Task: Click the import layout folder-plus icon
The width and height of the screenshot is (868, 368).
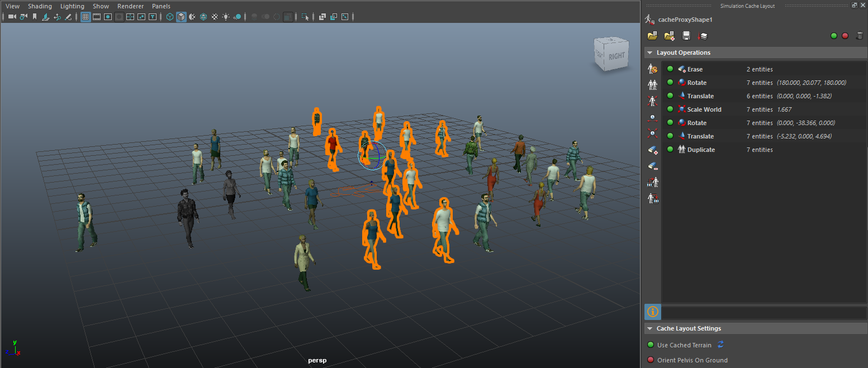Action: [x=669, y=36]
